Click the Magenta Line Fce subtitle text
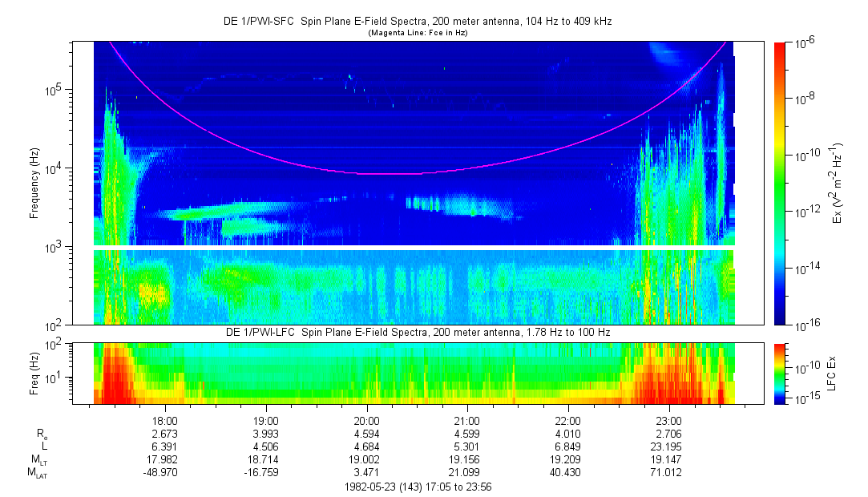 coord(417,33)
